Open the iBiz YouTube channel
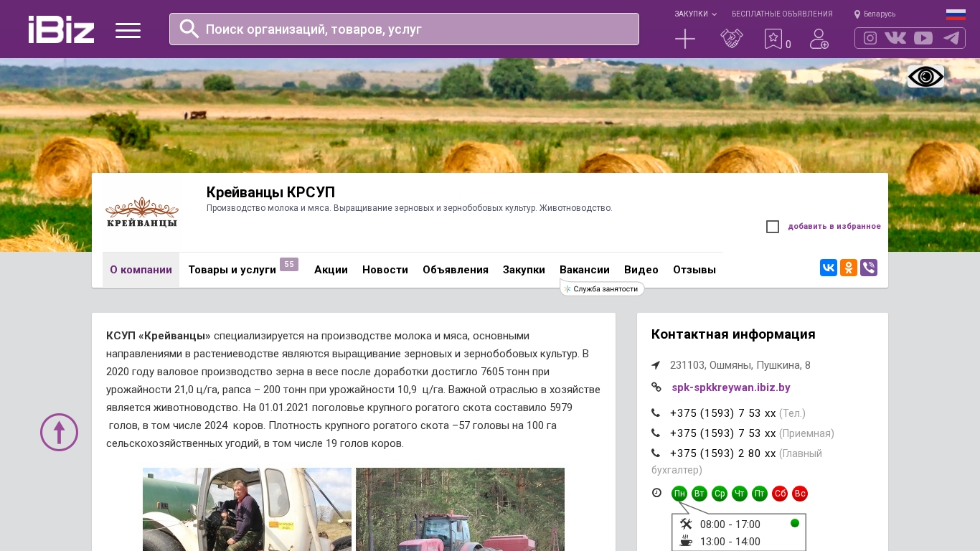980x551 pixels. 923,38
